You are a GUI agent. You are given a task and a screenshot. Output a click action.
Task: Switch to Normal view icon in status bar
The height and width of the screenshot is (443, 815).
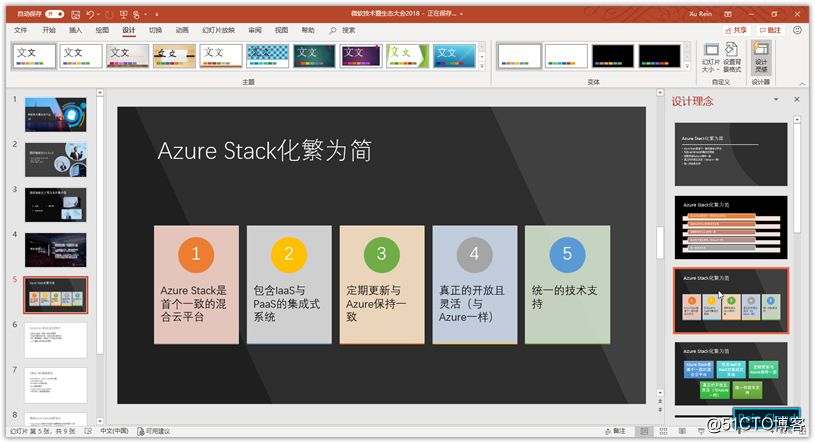[645, 431]
